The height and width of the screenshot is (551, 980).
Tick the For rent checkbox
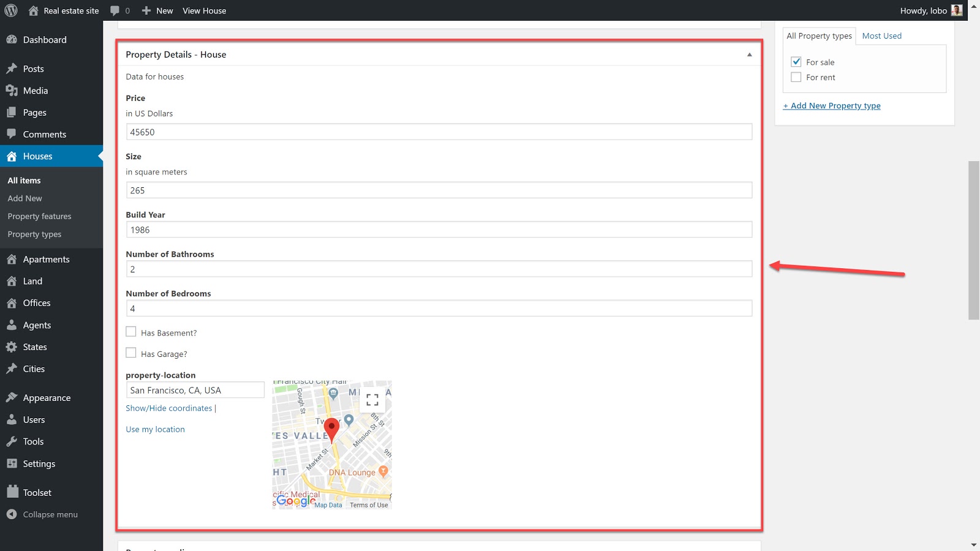[x=796, y=77]
